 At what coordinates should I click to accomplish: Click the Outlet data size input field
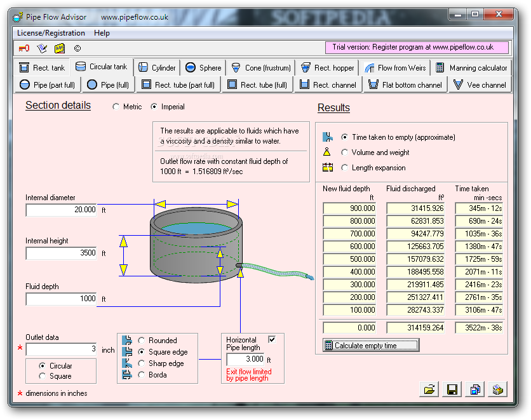(62, 349)
